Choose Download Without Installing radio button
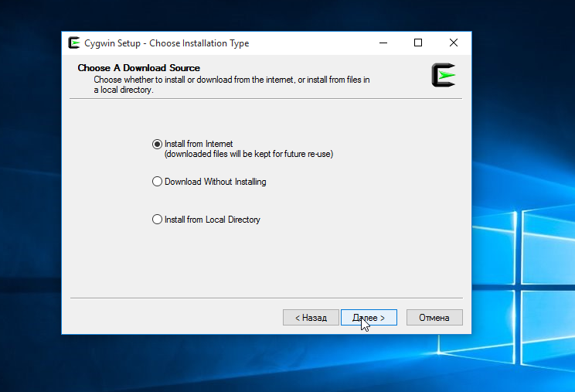575x392 pixels. coord(157,182)
